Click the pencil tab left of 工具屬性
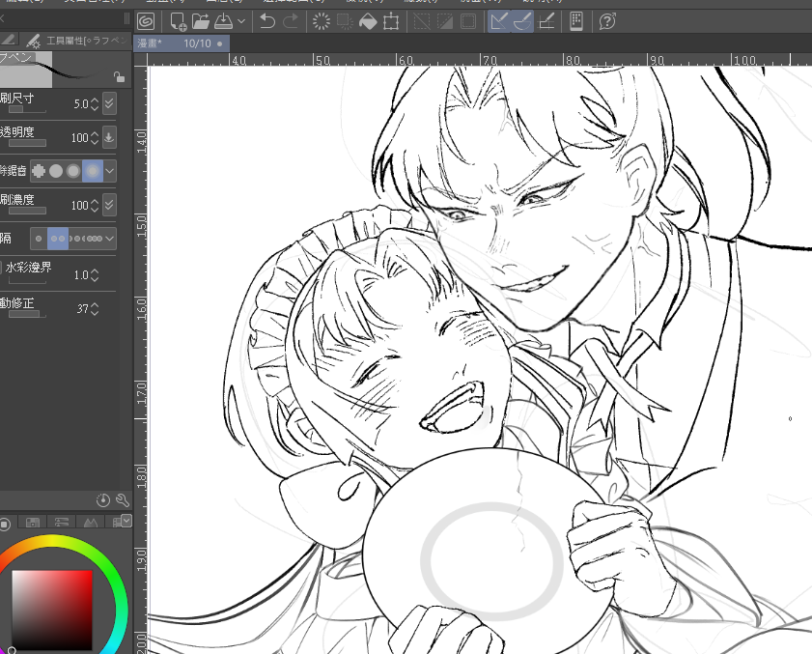Image resolution: width=812 pixels, height=654 pixels. click(9, 40)
